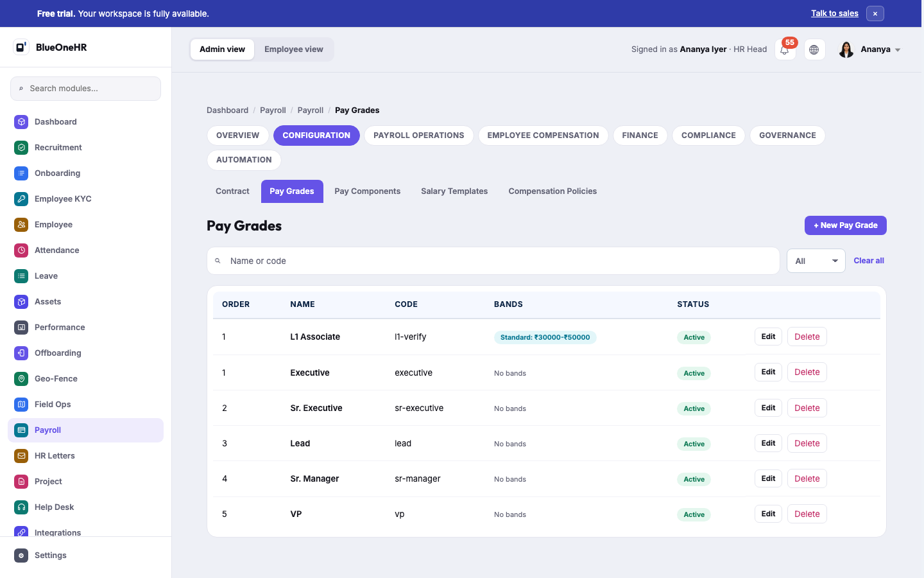Delete the VP pay grade

tap(807, 514)
